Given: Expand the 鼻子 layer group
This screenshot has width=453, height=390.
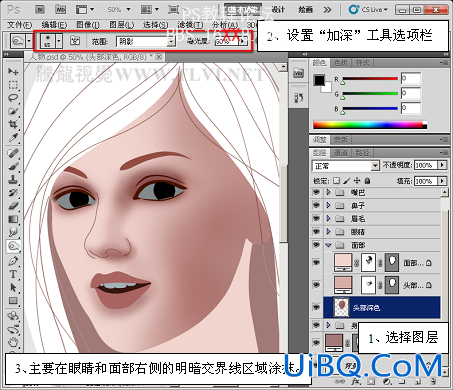Looking at the screenshot, I should click(x=328, y=205).
